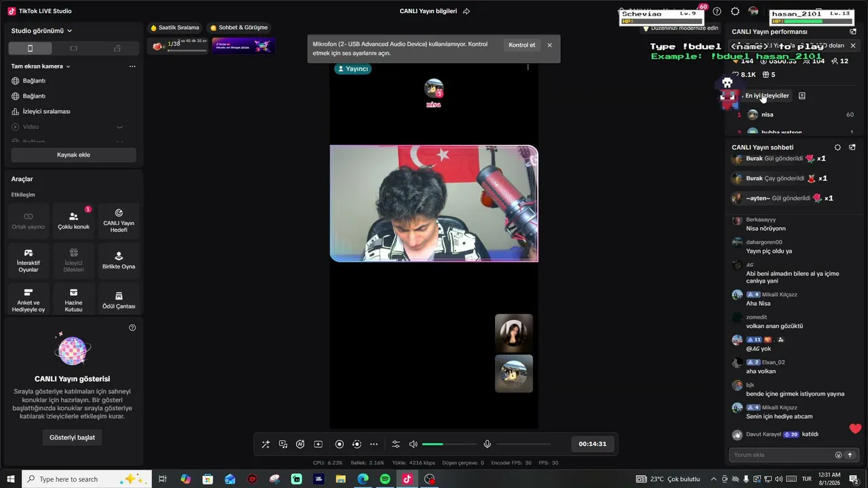This screenshot has width=868, height=488.
Task: Mute the speaker volume icon
Action: pyautogui.click(x=414, y=444)
